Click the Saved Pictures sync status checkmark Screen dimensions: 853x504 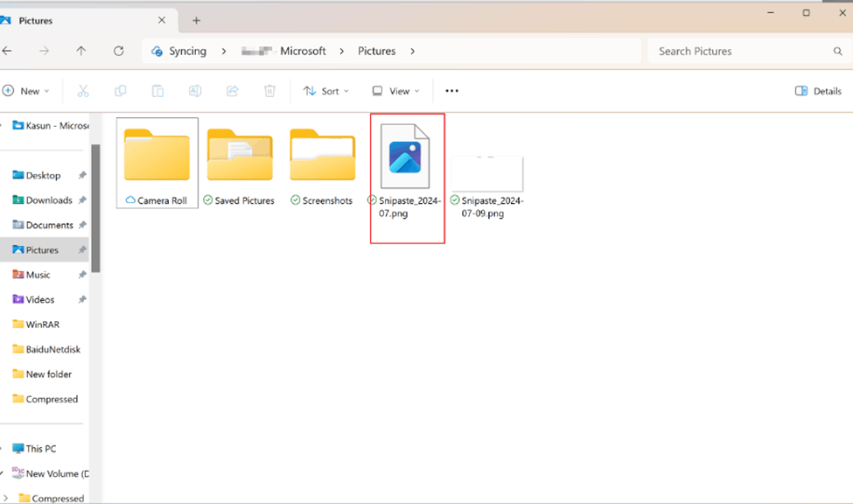208,200
